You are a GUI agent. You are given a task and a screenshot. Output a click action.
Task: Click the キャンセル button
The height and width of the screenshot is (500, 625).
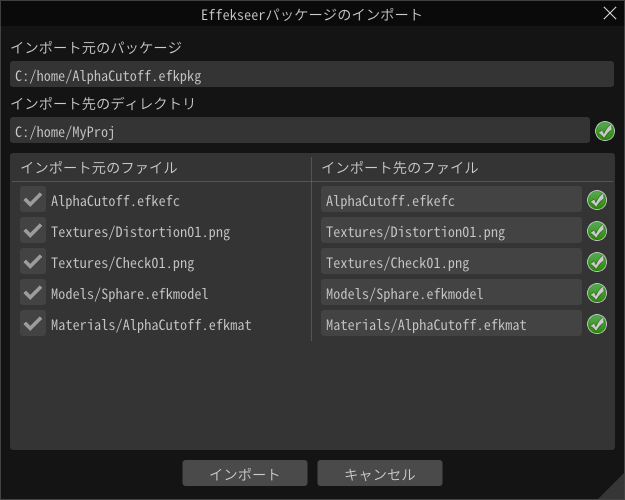380,473
